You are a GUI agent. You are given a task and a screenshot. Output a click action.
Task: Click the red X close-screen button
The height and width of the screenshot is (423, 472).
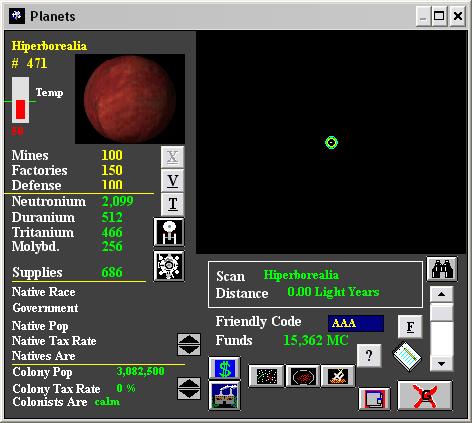click(x=425, y=396)
